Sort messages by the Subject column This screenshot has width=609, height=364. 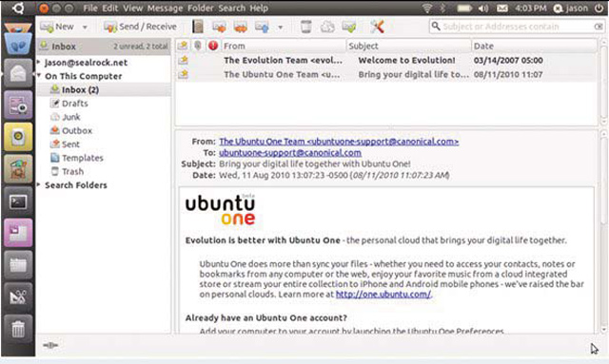[x=408, y=46]
